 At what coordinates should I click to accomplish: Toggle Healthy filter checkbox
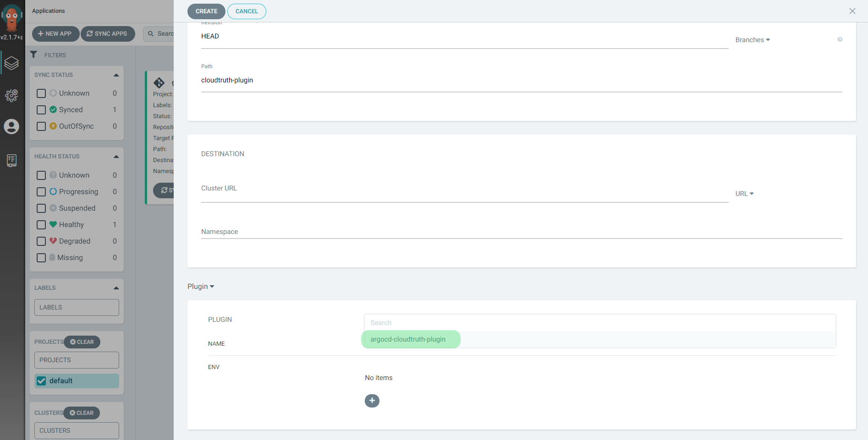(x=41, y=225)
